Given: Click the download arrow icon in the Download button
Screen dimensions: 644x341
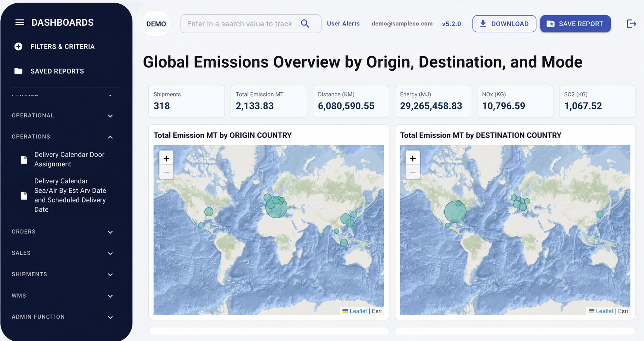Looking at the screenshot, I should click(x=483, y=24).
